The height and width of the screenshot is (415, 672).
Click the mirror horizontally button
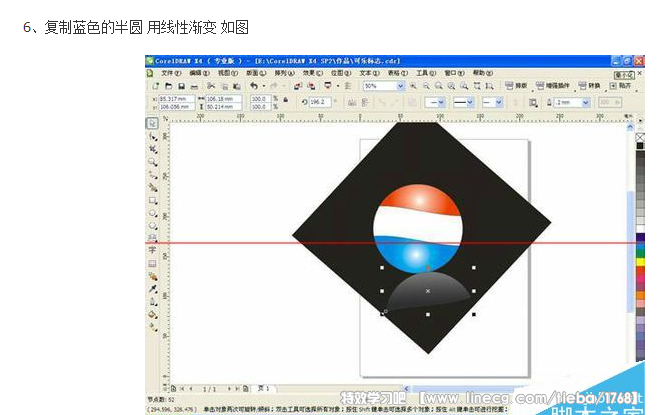coord(352,102)
